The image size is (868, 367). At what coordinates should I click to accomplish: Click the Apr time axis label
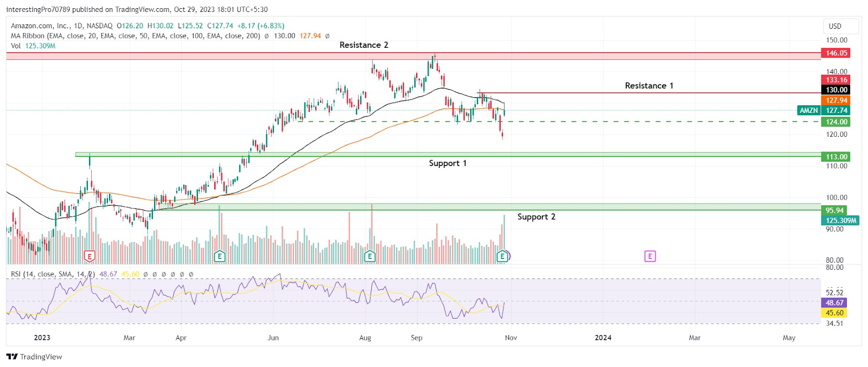[181, 338]
